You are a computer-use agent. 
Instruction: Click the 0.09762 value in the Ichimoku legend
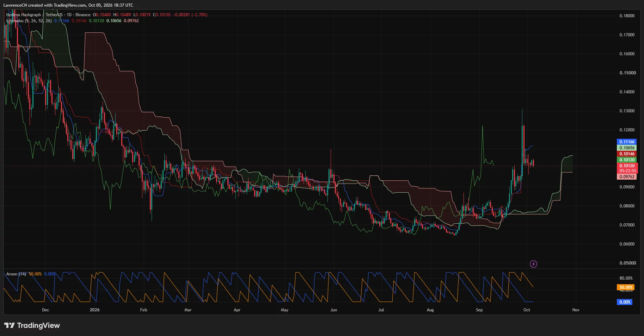click(x=131, y=21)
